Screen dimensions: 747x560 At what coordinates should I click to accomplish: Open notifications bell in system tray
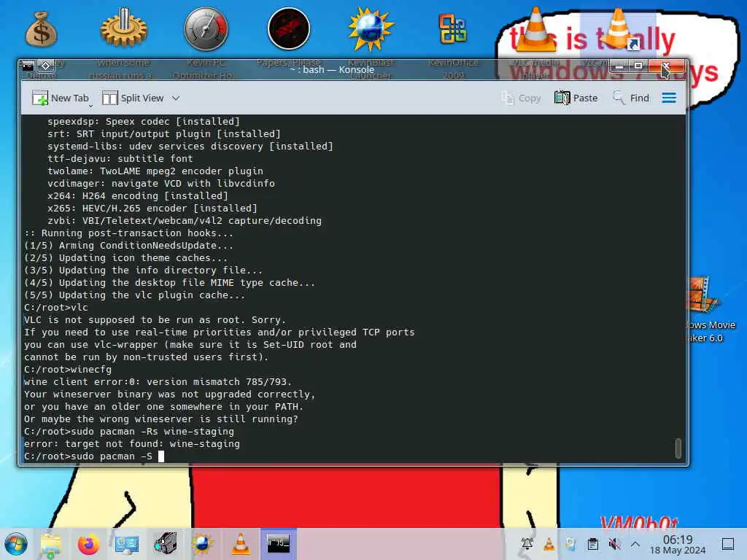click(527, 544)
